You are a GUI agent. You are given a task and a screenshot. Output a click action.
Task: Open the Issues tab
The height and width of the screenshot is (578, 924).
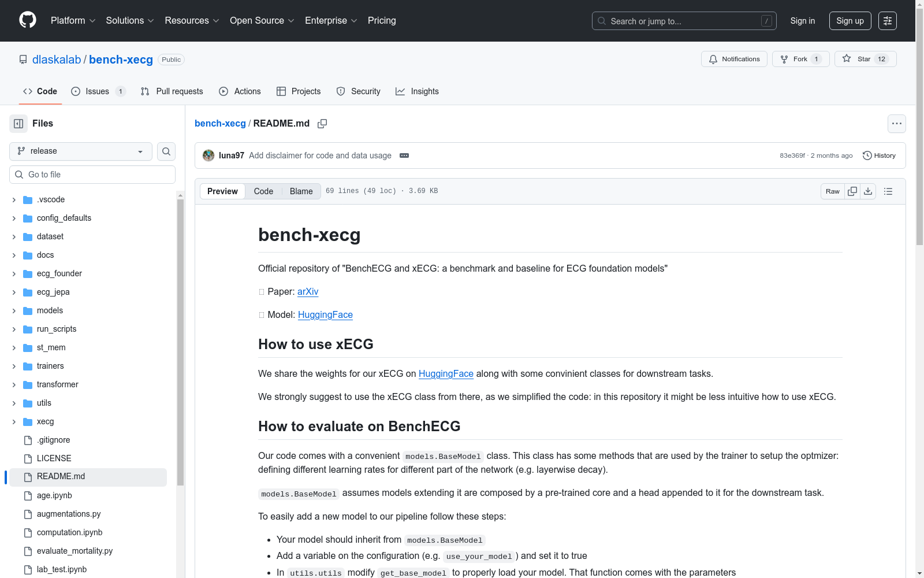[98, 91]
